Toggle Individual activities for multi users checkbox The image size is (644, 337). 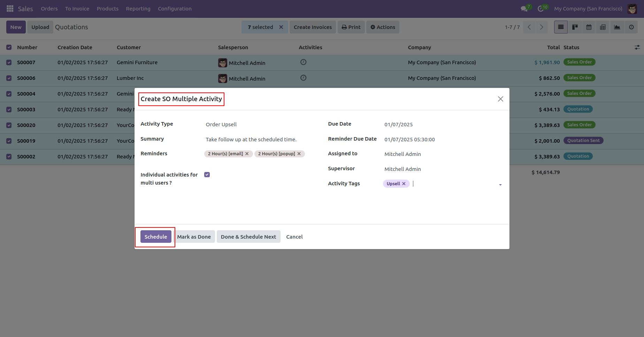207,175
